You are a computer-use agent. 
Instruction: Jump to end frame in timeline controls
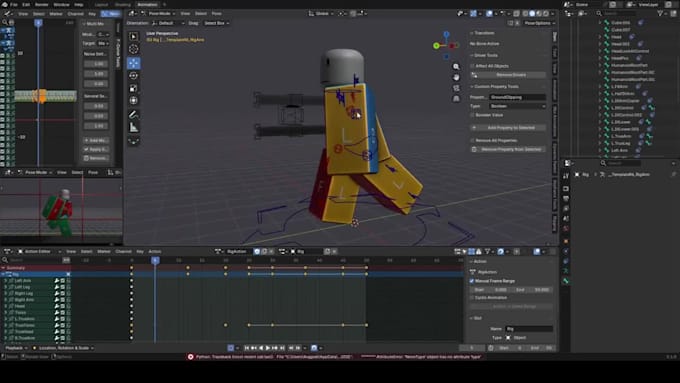click(x=282, y=348)
